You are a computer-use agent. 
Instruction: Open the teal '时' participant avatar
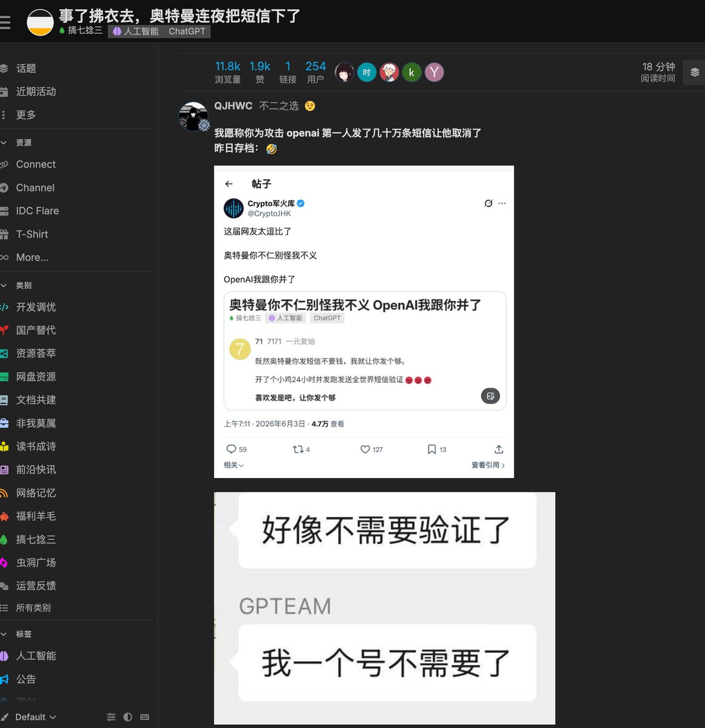pyautogui.click(x=366, y=72)
